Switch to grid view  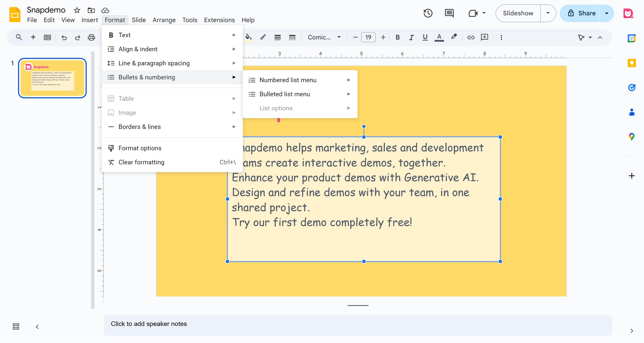16,326
